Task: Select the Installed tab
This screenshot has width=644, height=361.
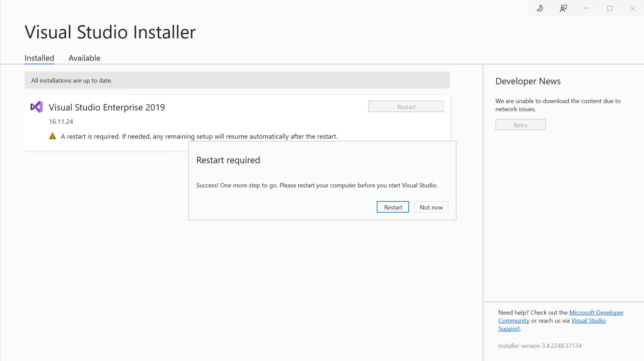Action: (x=39, y=58)
